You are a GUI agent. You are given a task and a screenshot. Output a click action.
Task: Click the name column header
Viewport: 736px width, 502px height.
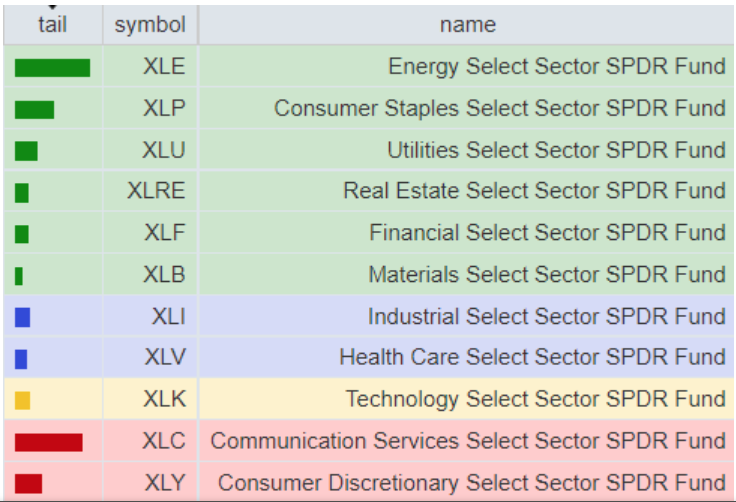(x=467, y=25)
